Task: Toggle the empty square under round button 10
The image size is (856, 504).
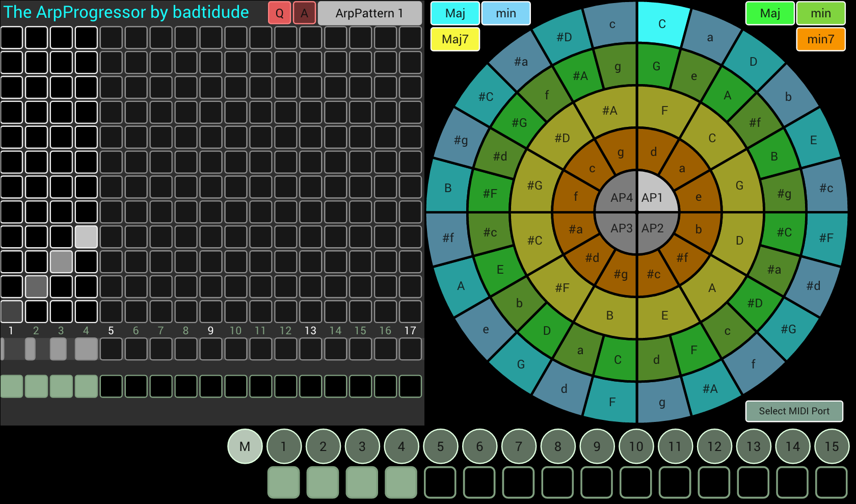Action: tap(636, 482)
